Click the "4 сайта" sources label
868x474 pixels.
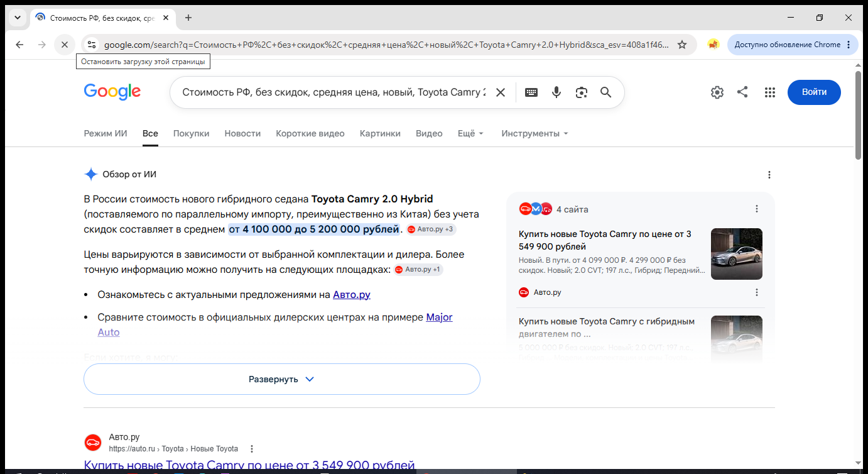(572, 209)
